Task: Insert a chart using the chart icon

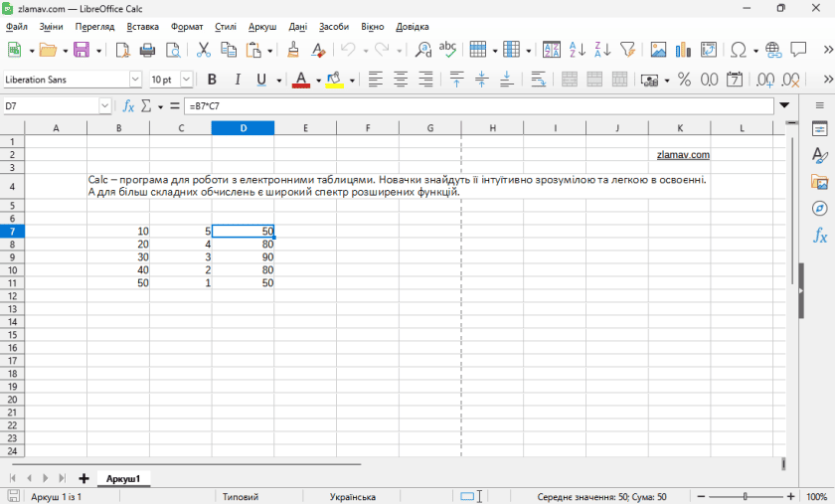Action: tap(683, 50)
